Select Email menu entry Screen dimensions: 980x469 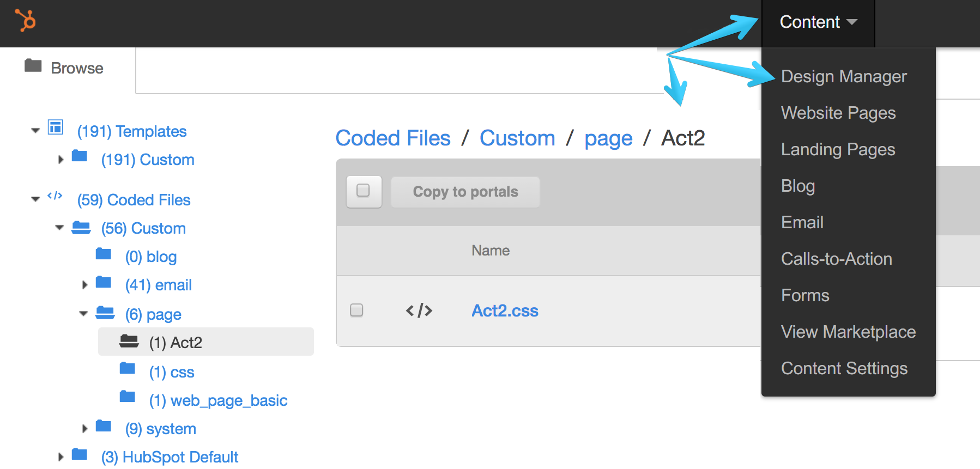(x=802, y=222)
